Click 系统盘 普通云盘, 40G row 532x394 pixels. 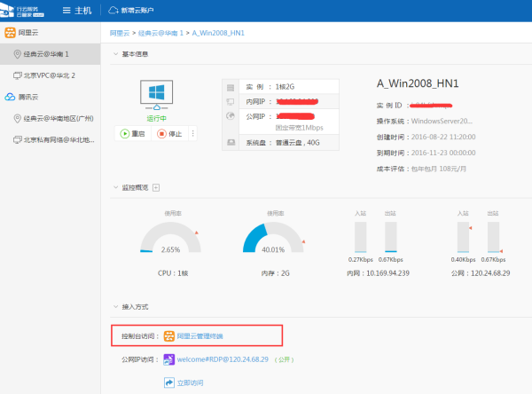280,143
